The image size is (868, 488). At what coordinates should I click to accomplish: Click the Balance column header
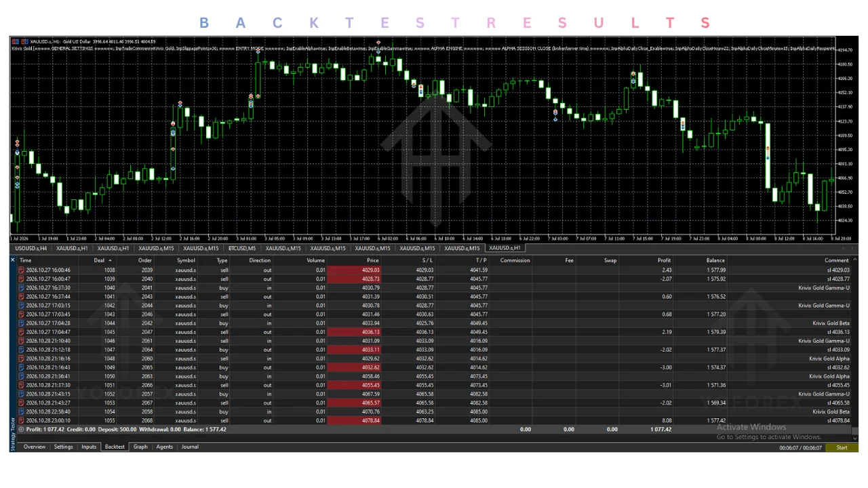tap(715, 260)
